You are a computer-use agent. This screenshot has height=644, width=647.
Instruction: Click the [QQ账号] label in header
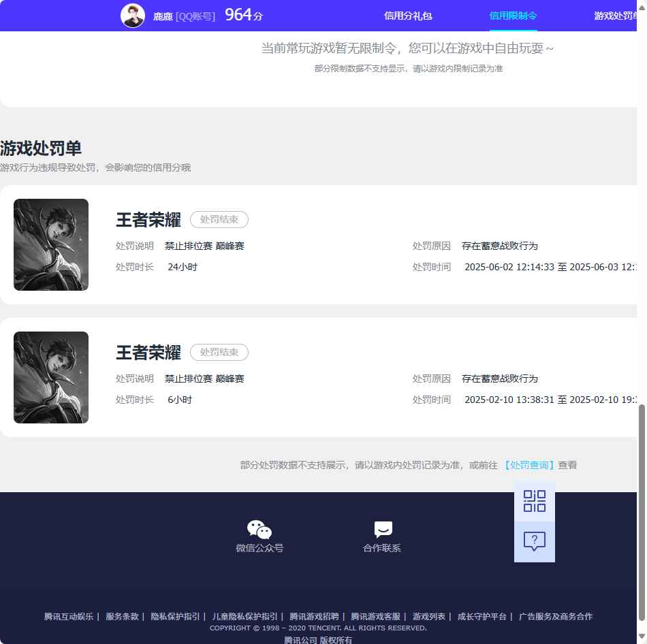tap(195, 16)
